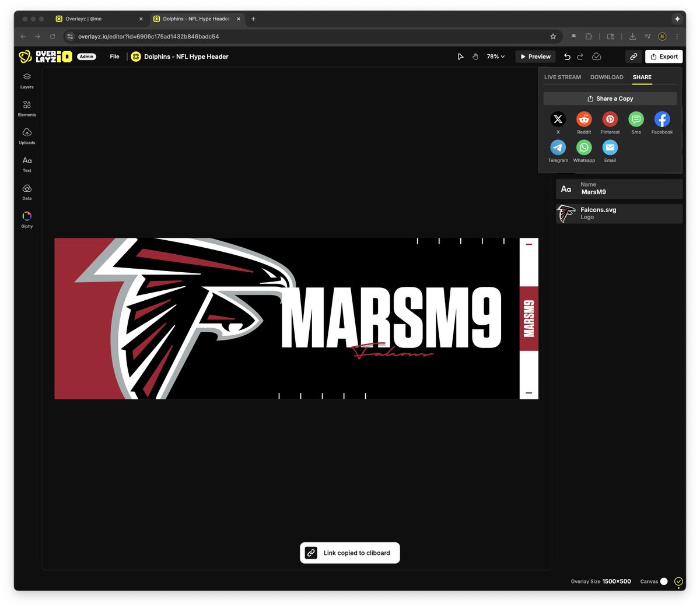Open browser extensions puzzle icon

(x=589, y=36)
